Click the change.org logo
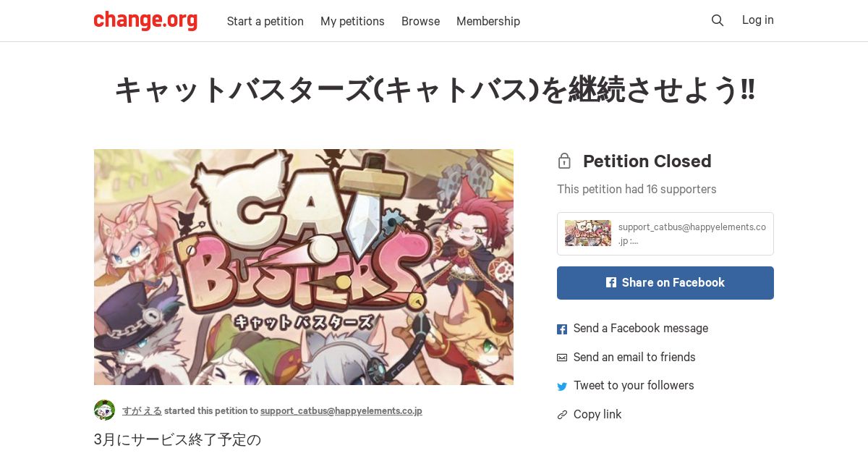Viewport: 868px width, 456px height. tap(145, 20)
